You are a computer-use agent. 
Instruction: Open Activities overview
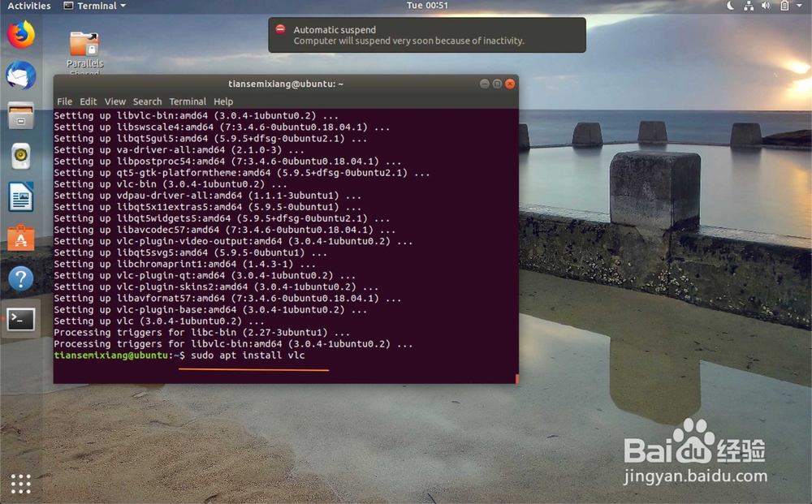click(x=29, y=6)
